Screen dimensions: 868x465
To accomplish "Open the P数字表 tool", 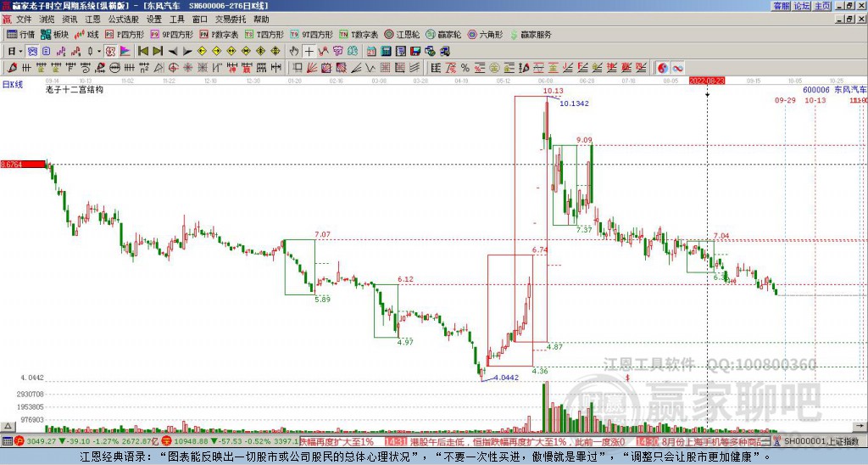I will (219, 34).
